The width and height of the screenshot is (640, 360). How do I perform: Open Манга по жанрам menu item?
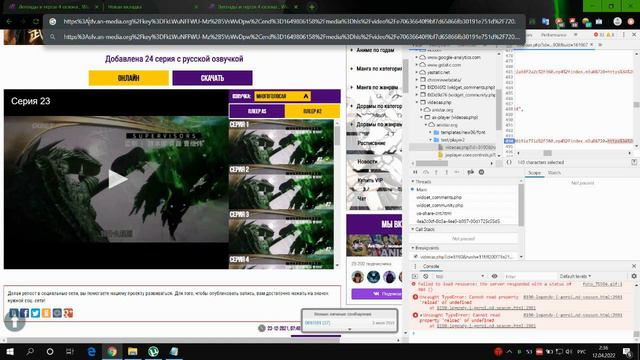coord(377,87)
